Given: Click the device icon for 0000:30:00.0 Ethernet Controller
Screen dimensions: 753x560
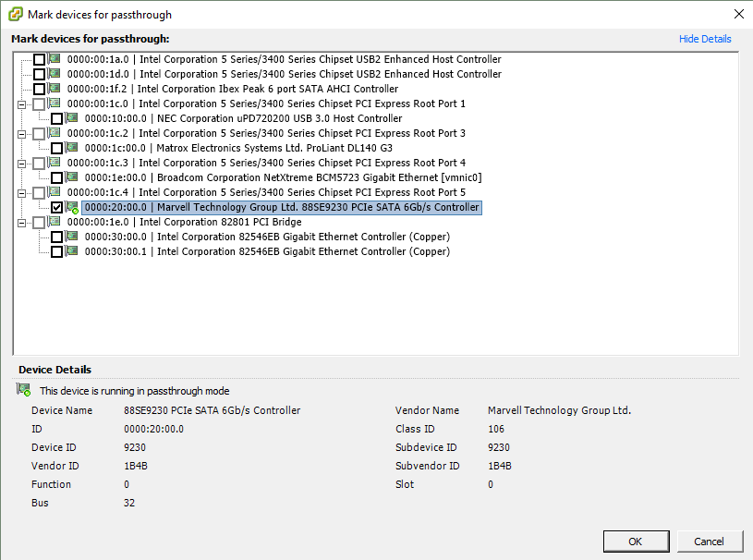Looking at the screenshot, I should pyautogui.click(x=72, y=237).
